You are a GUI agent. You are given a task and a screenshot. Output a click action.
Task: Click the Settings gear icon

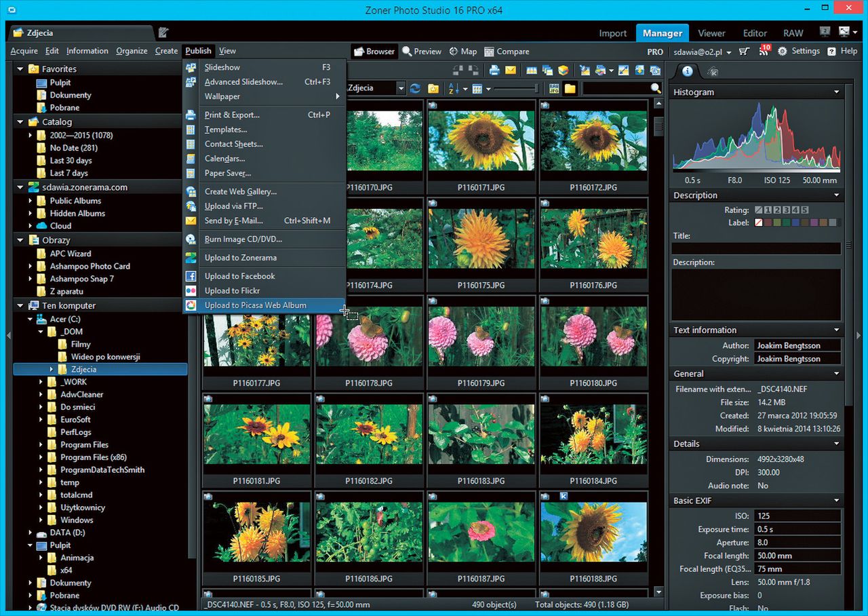[782, 51]
